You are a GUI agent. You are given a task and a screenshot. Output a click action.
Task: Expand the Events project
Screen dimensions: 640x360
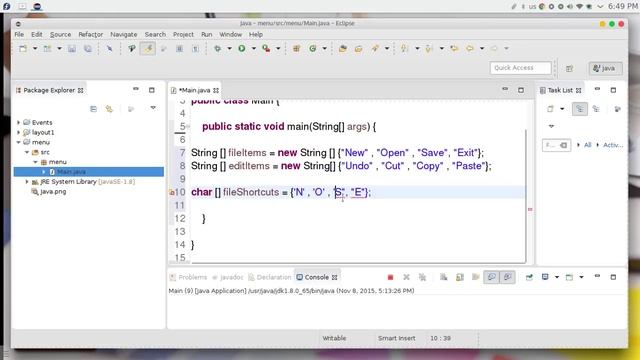18,122
